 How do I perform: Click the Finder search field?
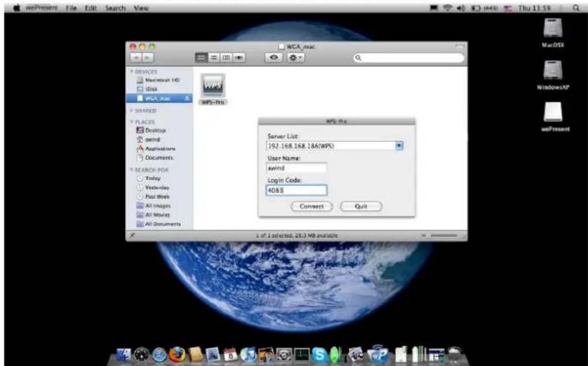(x=409, y=58)
